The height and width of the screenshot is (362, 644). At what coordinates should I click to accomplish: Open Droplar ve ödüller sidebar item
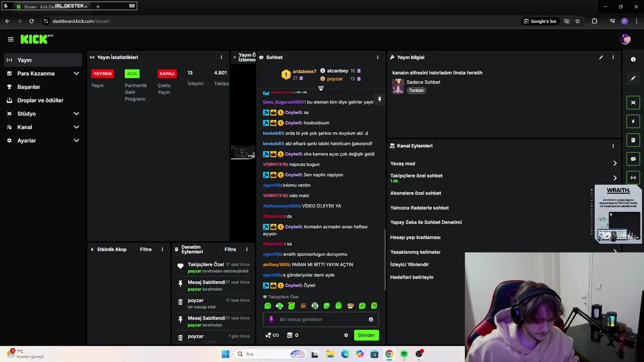[x=43, y=100]
